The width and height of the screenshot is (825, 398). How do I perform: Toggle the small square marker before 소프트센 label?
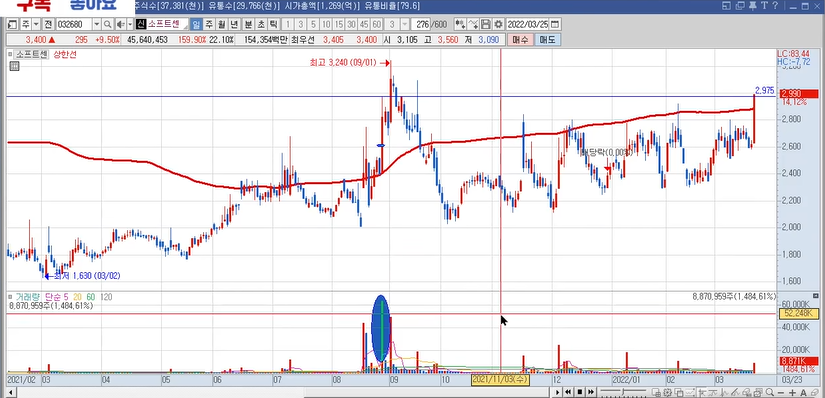click(10, 54)
